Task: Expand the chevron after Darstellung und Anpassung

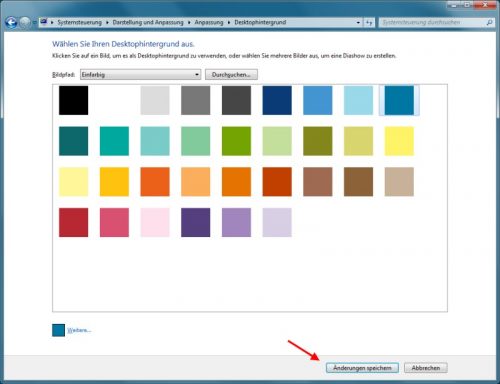Action: click(189, 22)
